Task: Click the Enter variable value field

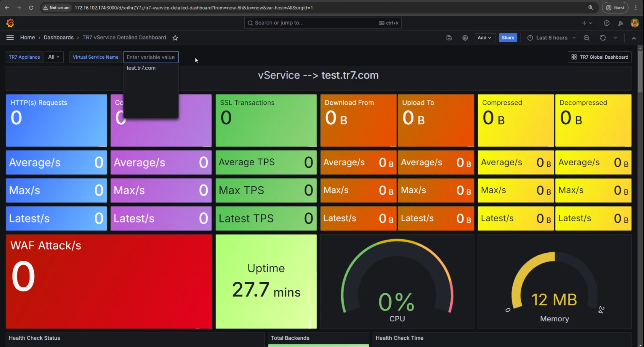Action: tap(151, 57)
